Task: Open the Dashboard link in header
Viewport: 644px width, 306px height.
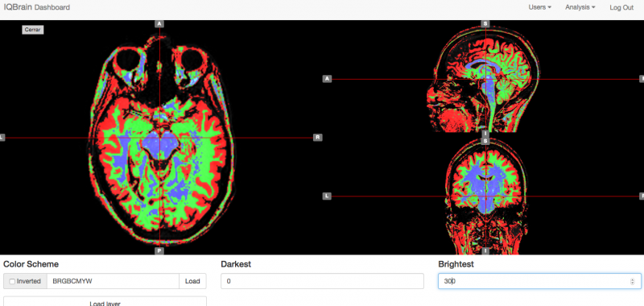Action: click(x=52, y=7)
